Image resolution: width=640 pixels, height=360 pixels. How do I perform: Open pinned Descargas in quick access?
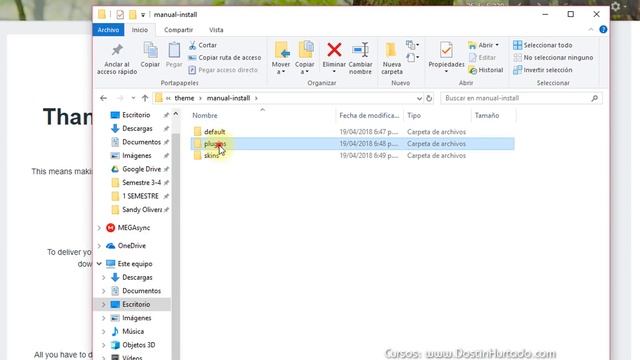tap(137, 129)
